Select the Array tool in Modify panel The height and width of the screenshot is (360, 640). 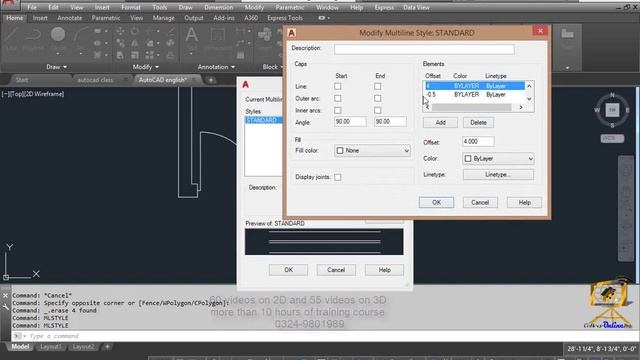tap(149, 55)
